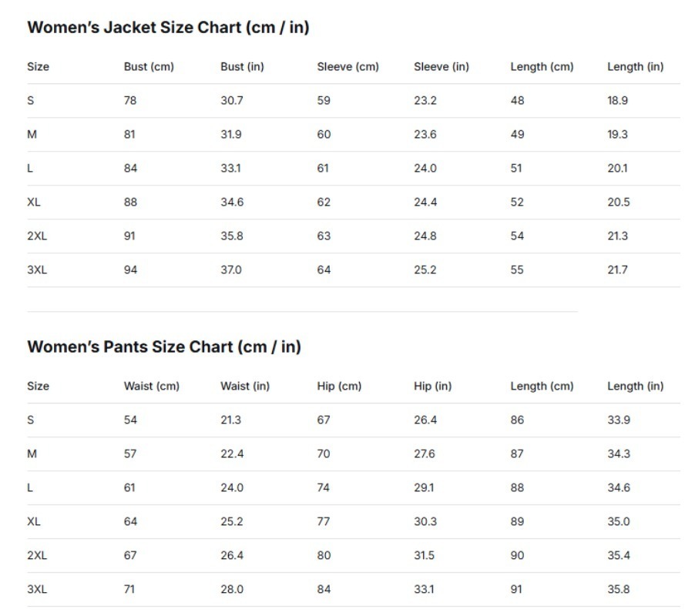Click pants 2XL row size label
This screenshot has width=695, height=616.
point(37,555)
